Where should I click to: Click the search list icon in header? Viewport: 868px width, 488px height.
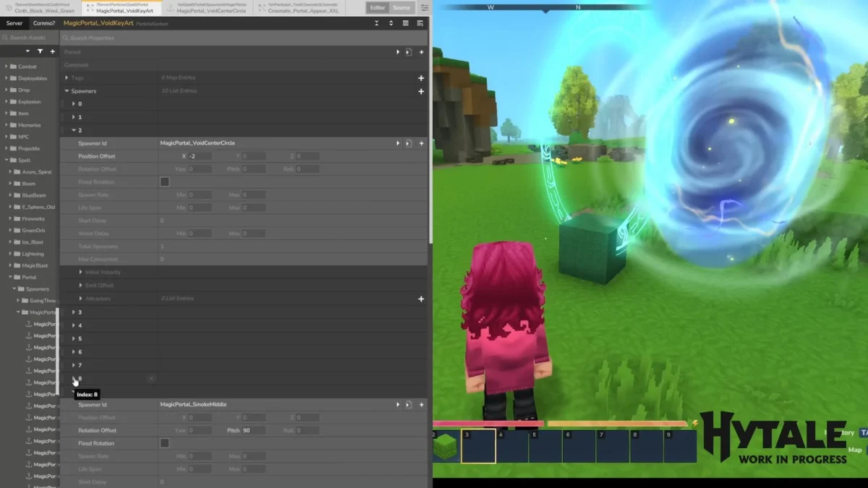pyautogui.click(x=420, y=23)
